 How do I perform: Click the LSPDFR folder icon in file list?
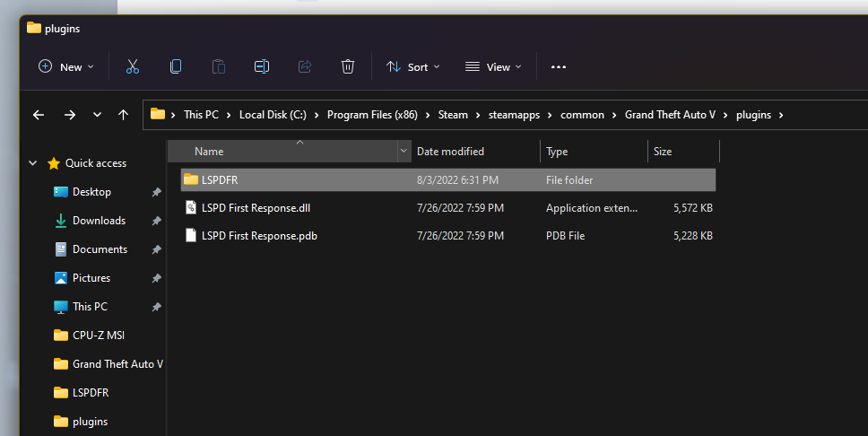pyautogui.click(x=191, y=179)
